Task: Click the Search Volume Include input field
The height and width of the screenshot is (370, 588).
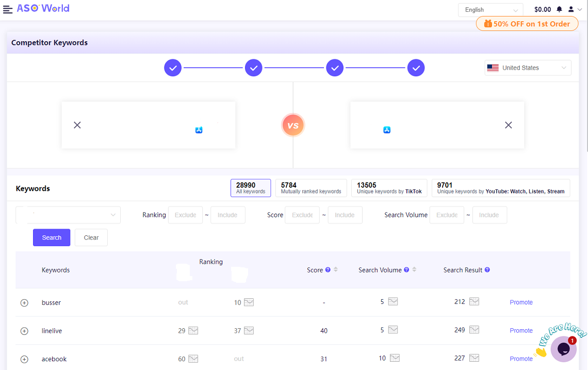Action: 489,215
